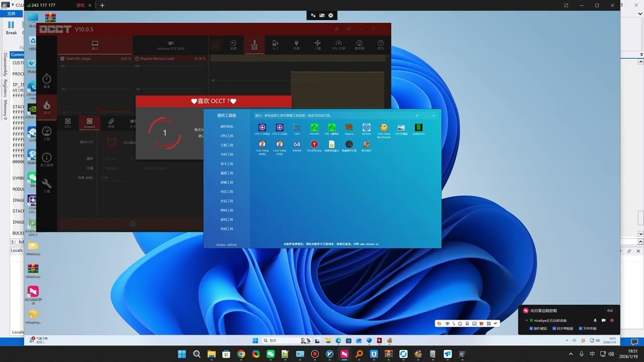Toggle 同步剪贴板 checkbox
Viewport: 644px width, 362px height.
coord(554,328)
